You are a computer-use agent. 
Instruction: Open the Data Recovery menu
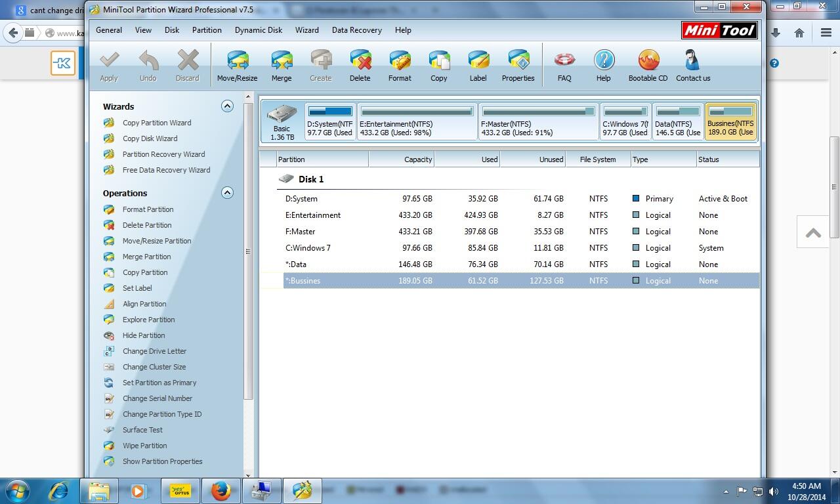pyautogui.click(x=357, y=30)
